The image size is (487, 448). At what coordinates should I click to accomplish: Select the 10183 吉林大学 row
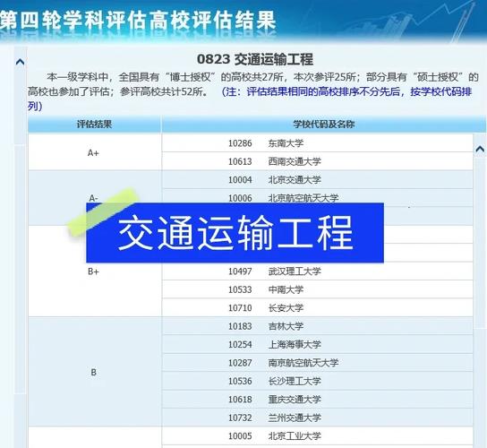pos(318,326)
